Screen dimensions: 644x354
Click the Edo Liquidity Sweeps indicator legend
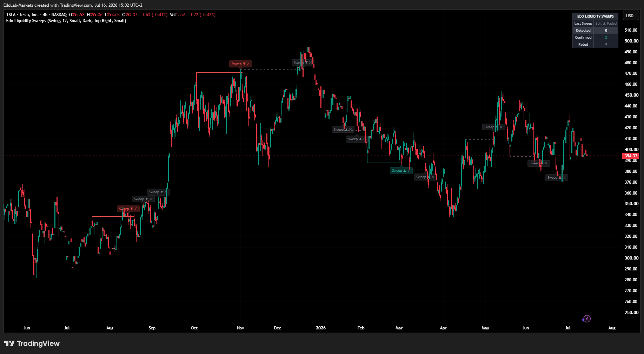(66, 21)
